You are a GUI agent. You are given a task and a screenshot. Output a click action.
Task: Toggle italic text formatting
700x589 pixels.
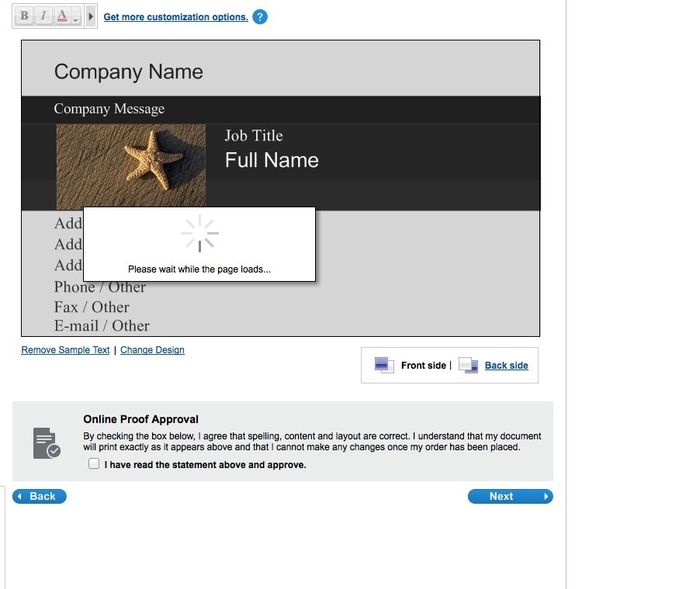(43, 16)
